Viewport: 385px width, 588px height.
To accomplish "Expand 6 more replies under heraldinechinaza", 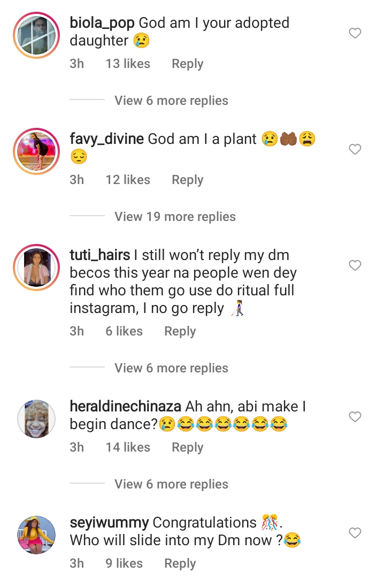I will [x=171, y=484].
